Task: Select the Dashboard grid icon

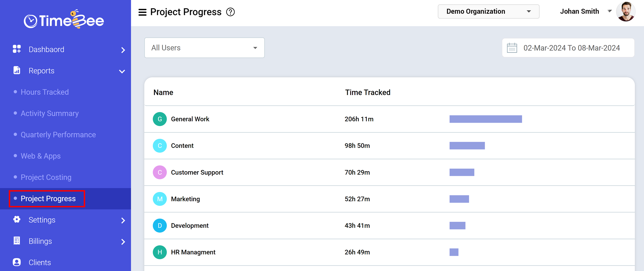Action: [x=17, y=49]
